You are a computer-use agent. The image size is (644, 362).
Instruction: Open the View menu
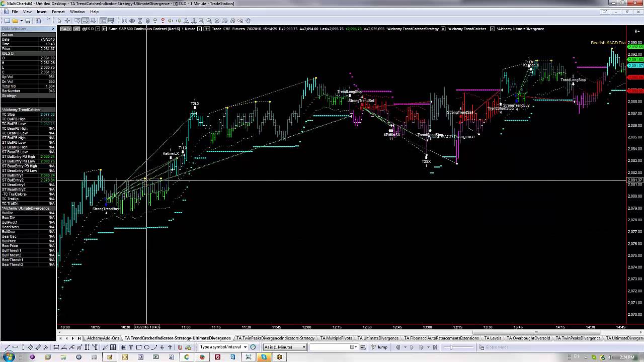point(27,12)
